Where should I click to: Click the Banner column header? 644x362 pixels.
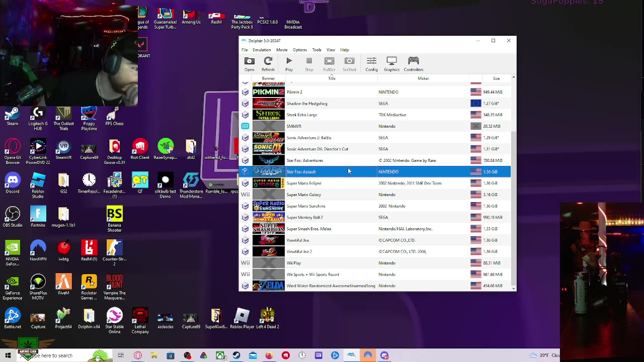268,78
